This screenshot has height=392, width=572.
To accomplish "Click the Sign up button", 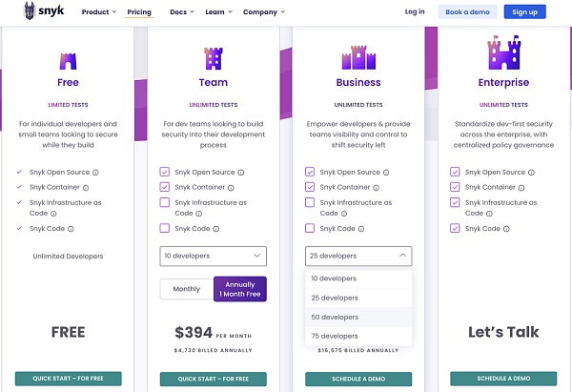I will (524, 12).
